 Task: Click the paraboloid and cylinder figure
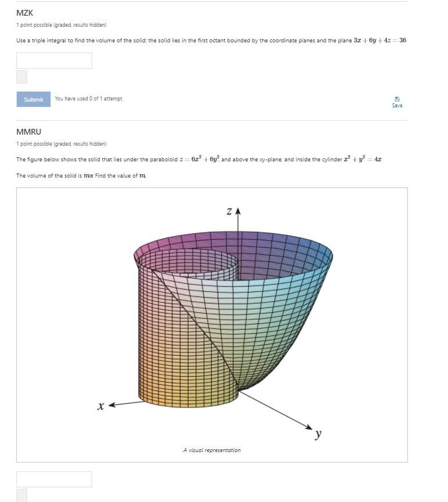[x=232, y=313]
